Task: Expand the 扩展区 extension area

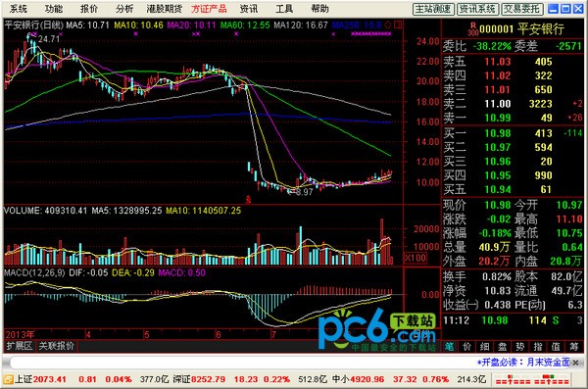Action: (x=20, y=346)
